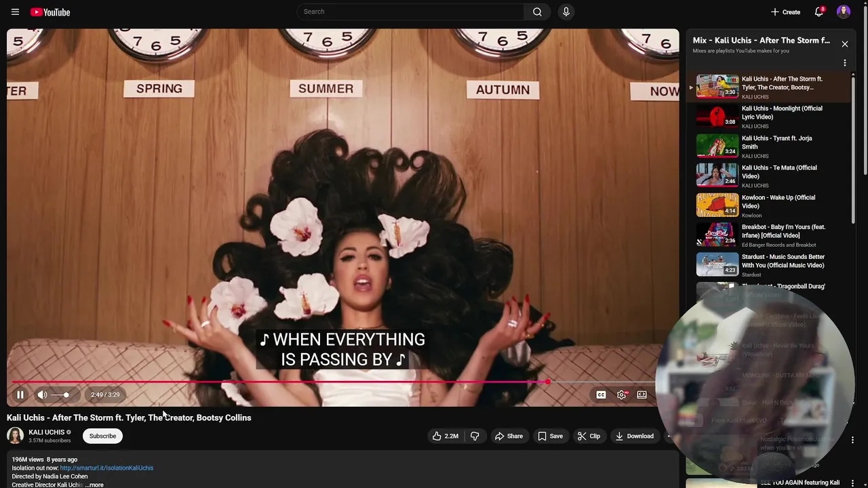Viewport: 868px width, 488px height.
Task: Toggle closed captions CC
Action: tap(601, 394)
